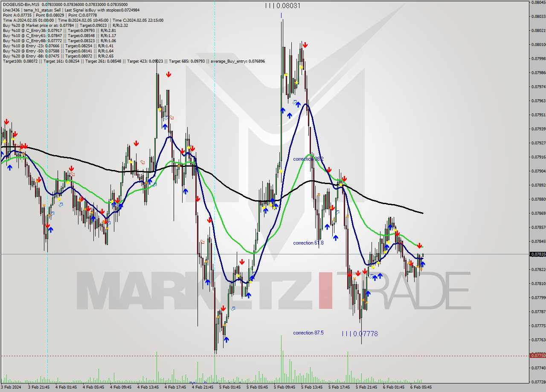The image size is (546, 392).
Task: Click the '6 Feb 05:45' time axis label
Action: 421,387
